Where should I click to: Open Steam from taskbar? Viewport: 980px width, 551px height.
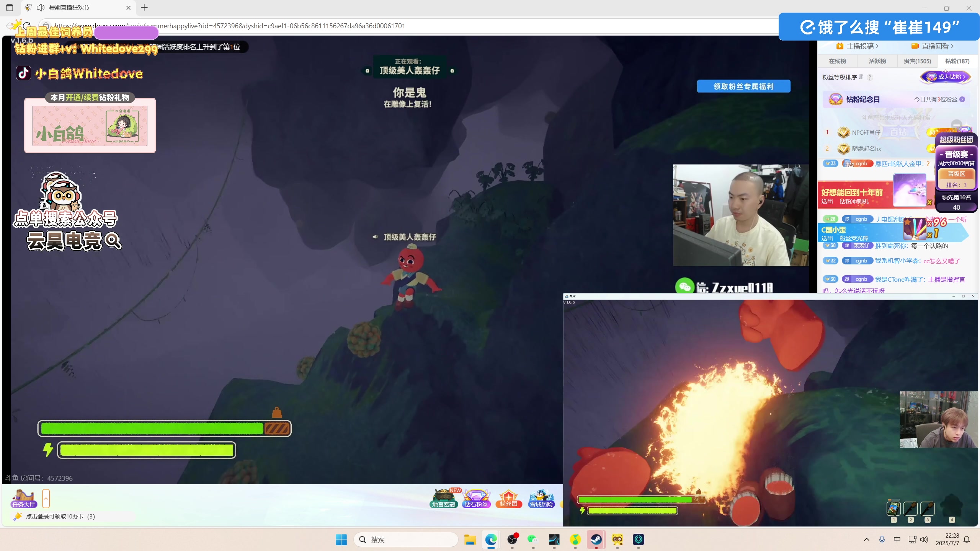pos(596,540)
